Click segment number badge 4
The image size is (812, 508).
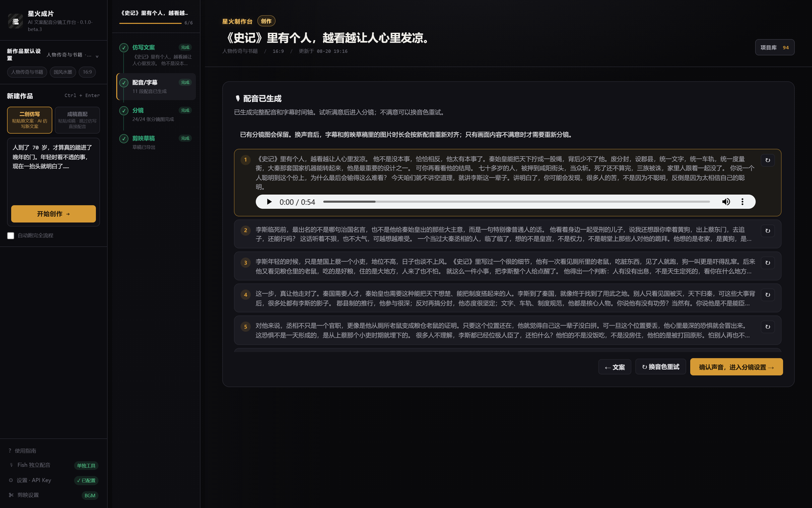point(245,295)
